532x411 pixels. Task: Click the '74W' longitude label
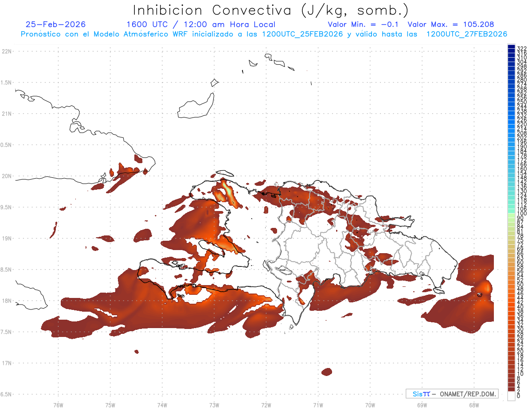point(162,405)
